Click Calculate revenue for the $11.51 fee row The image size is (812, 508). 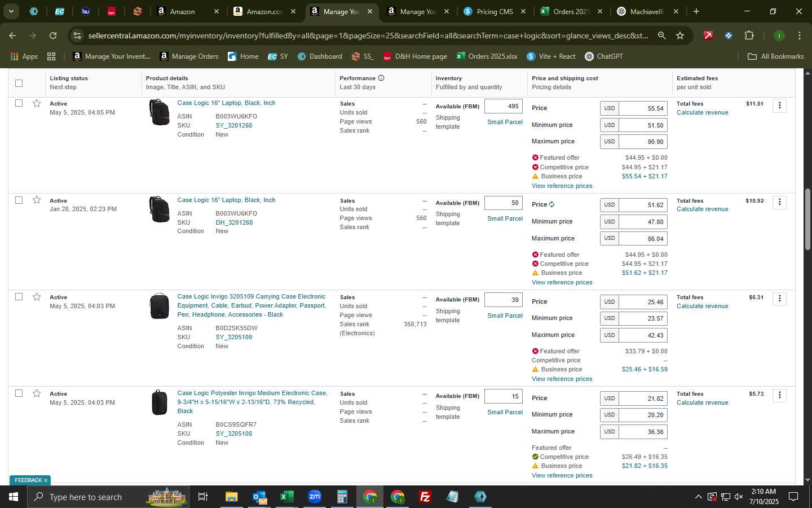pyautogui.click(x=702, y=112)
